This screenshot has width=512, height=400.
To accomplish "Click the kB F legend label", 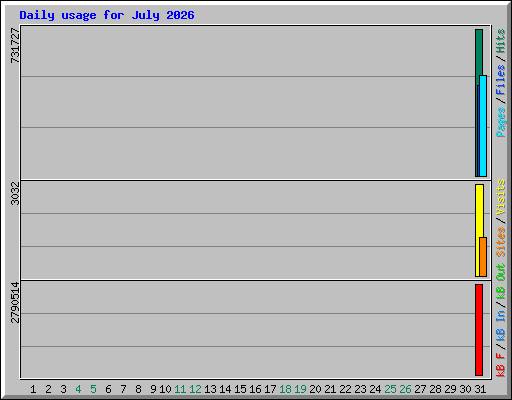I will pos(500,365).
